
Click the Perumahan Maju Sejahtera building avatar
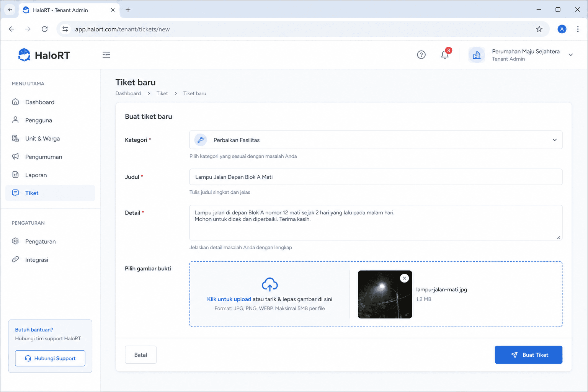coord(477,55)
